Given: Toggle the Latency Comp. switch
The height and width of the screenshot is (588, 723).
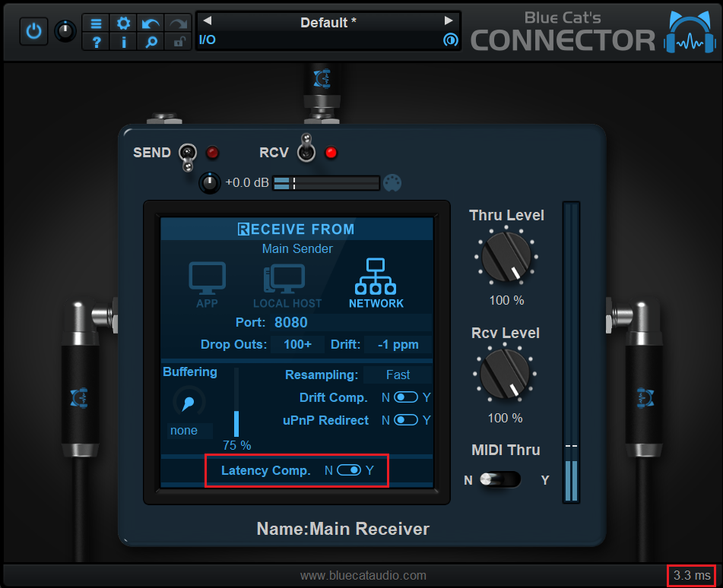Looking at the screenshot, I should [x=349, y=470].
